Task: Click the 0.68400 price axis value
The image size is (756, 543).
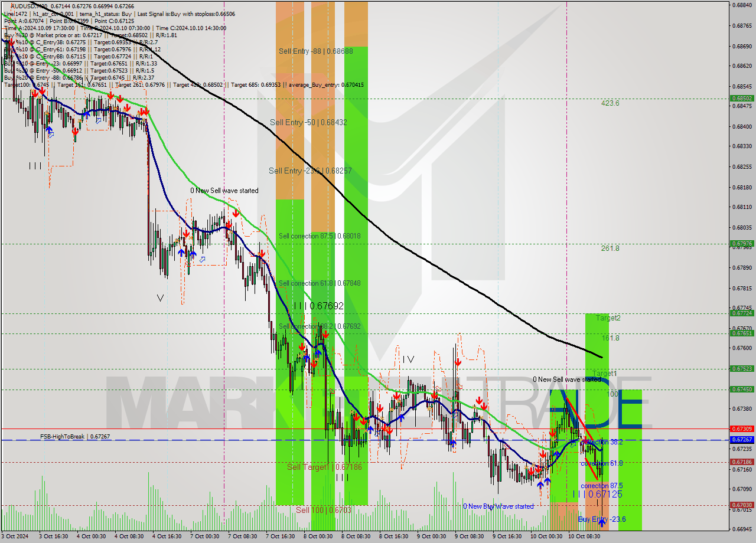Action: (742, 126)
